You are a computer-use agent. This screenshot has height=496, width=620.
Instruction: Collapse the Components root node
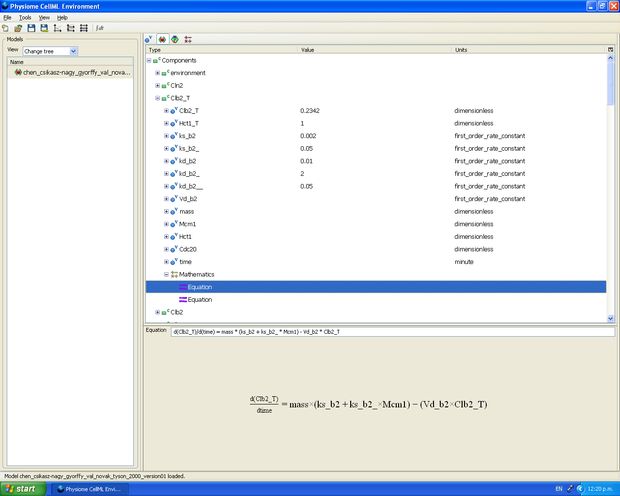[x=149, y=61]
